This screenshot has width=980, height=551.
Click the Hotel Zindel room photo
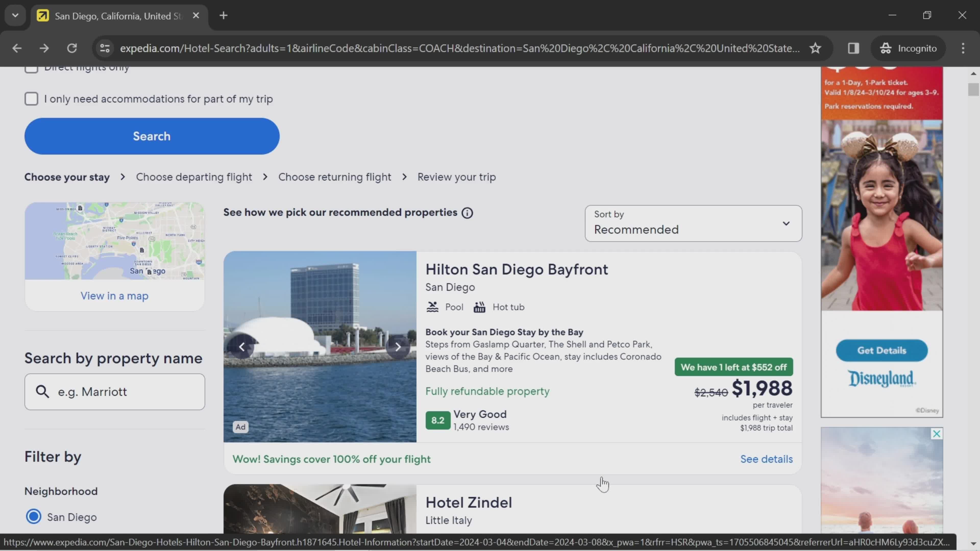pyautogui.click(x=320, y=508)
